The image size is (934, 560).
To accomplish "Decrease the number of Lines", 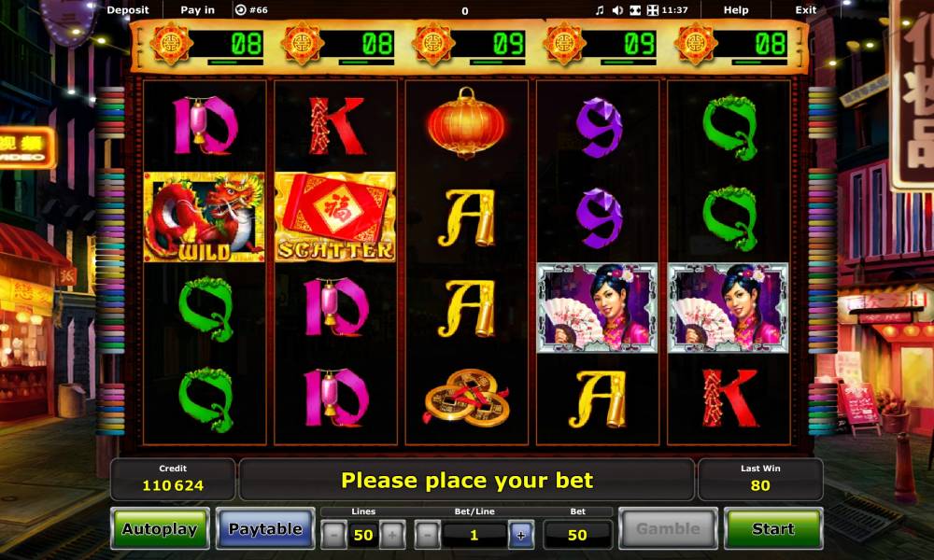I will point(333,535).
